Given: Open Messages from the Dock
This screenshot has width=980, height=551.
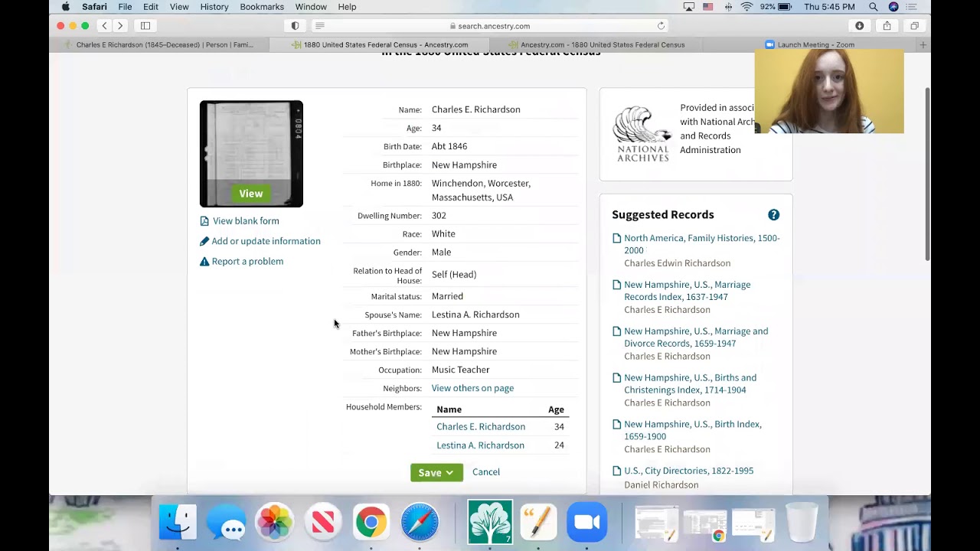Looking at the screenshot, I should pyautogui.click(x=226, y=522).
